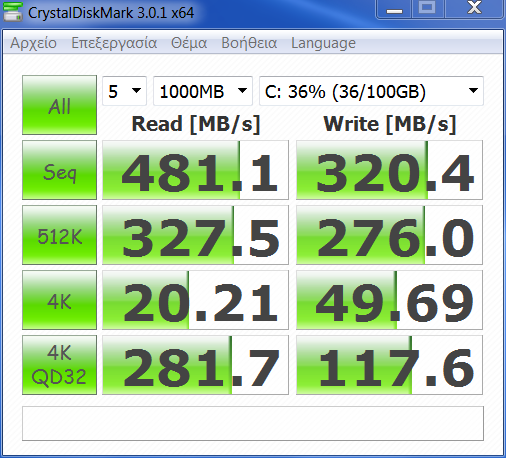The height and width of the screenshot is (458, 506).
Task: Expand the C: drive selection dropdown
Action: pos(371,91)
